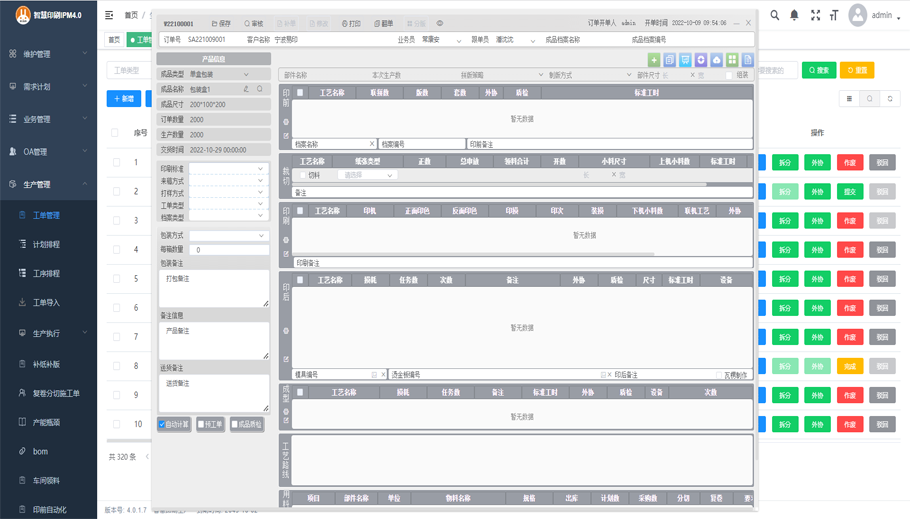Open the 业务员 dropdown

(440, 40)
